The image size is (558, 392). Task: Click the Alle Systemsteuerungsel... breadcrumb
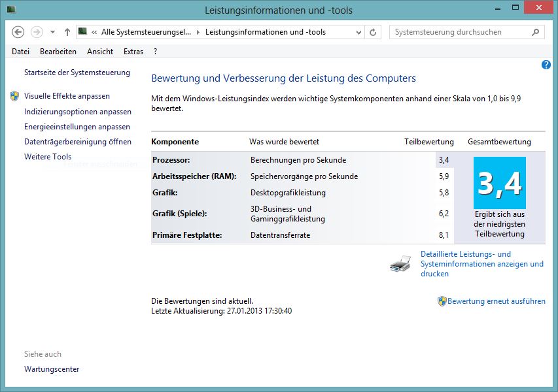(x=146, y=32)
